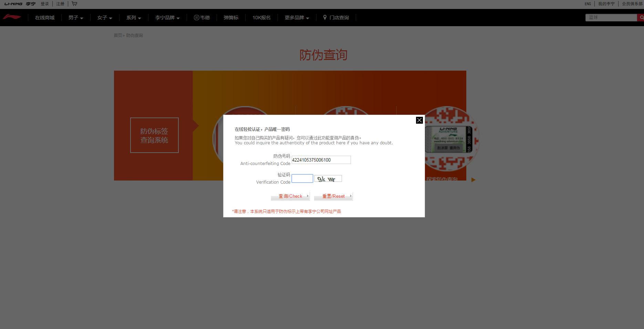Expand the 系列 dropdown menu
Screen dimensions: 644x329
pos(134,18)
